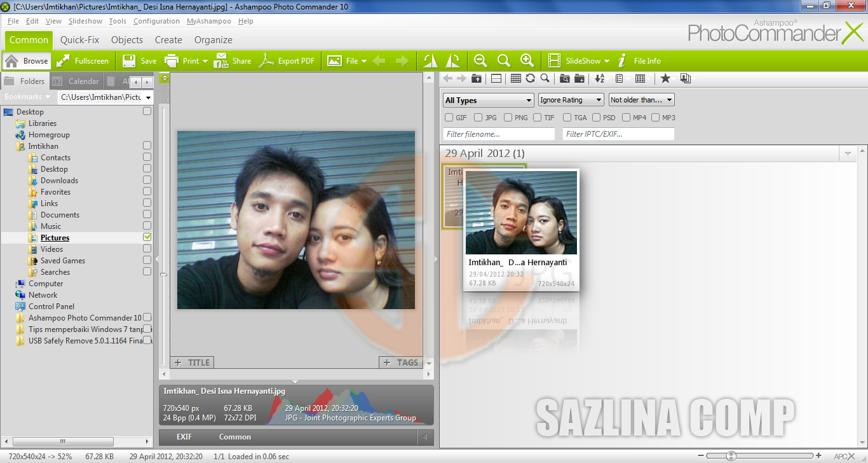Go to the next image with the green right arrow

pyautogui.click(x=402, y=61)
